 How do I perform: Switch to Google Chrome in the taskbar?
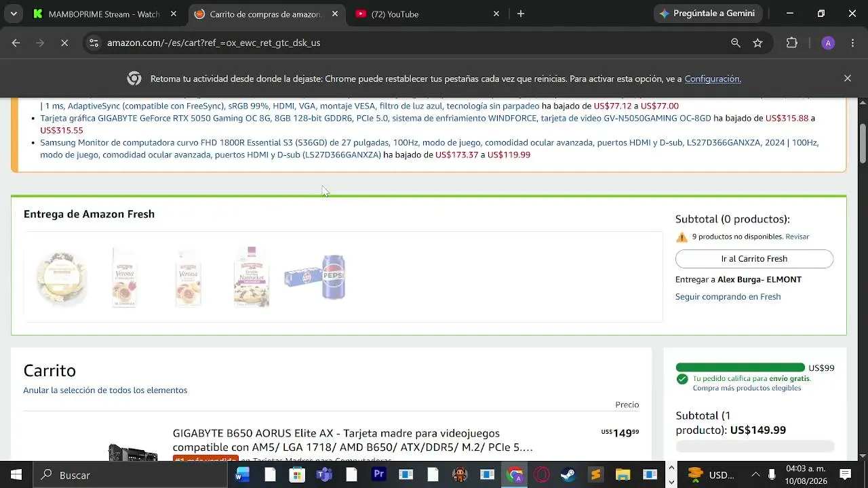click(x=515, y=475)
